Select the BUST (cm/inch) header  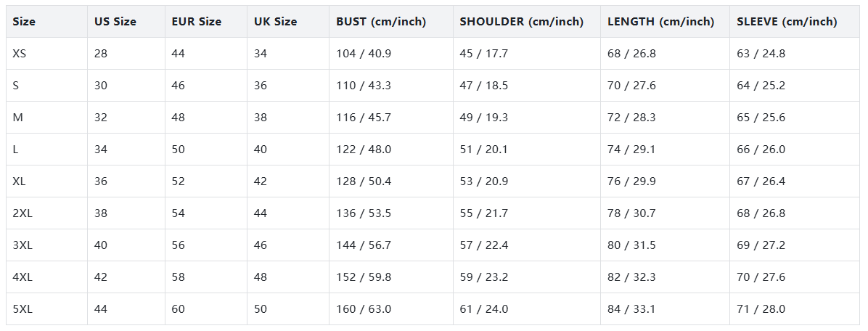pos(381,22)
